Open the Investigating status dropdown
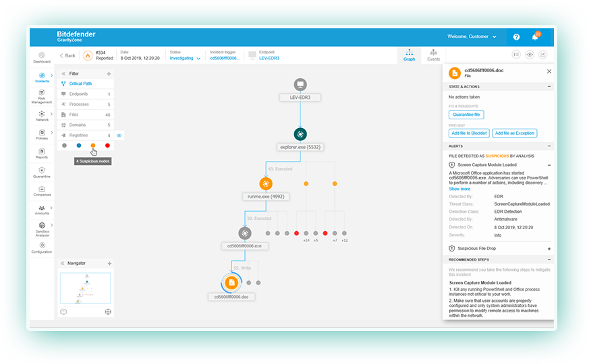 pos(185,58)
